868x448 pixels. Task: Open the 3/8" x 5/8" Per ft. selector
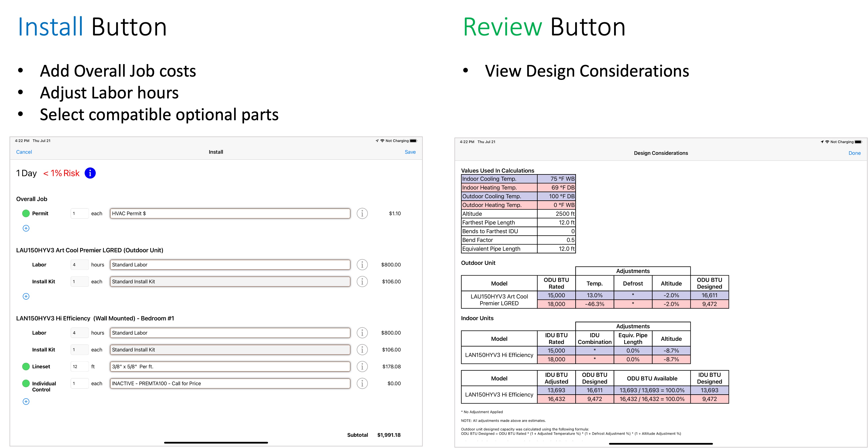click(230, 367)
